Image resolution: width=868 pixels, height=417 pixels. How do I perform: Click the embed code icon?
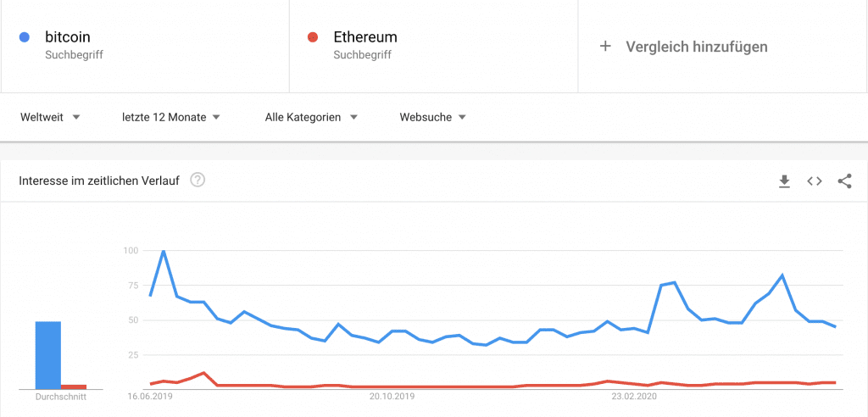point(815,181)
